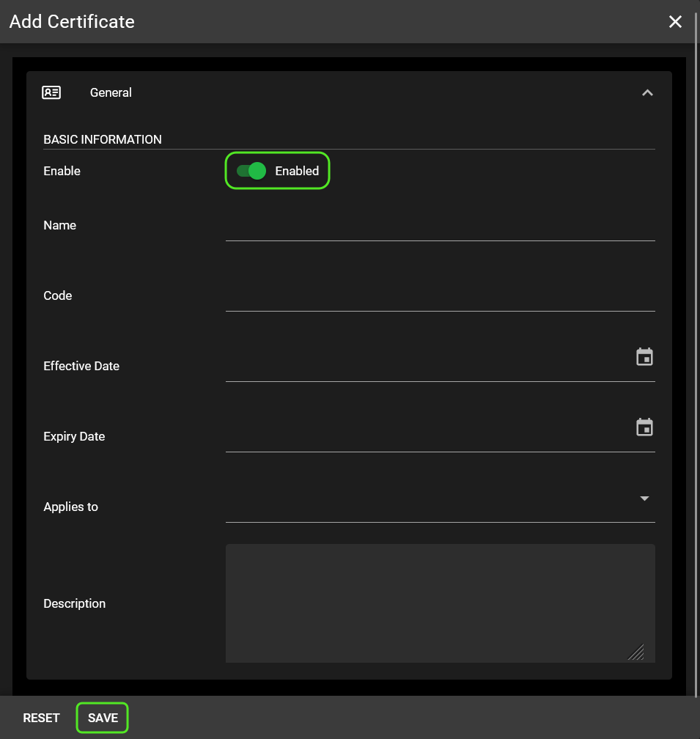
Task: Click the Description textarea resize handle
Action: coord(636,652)
